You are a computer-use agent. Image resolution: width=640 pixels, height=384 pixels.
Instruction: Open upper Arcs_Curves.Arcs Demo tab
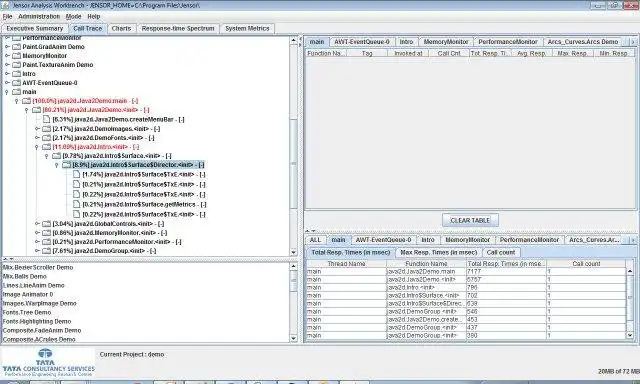583,42
